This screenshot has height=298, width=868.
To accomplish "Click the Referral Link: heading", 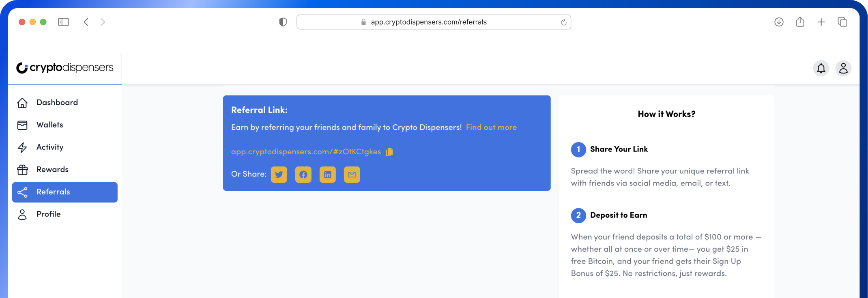I will 259,110.
